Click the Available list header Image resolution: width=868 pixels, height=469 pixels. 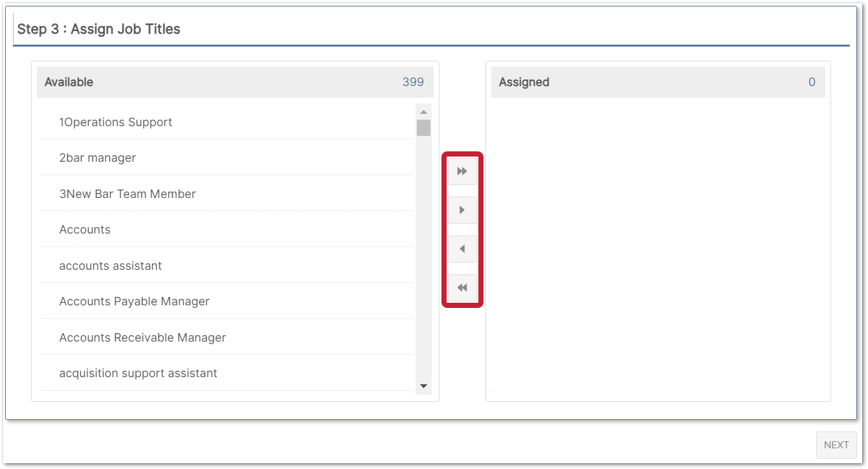(x=69, y=82)
